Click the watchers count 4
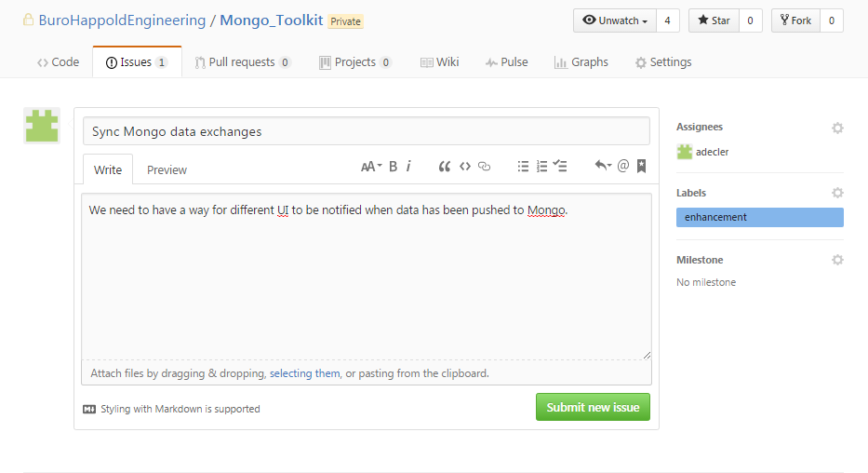Screen dimensions: 868x473 click(x=668, y=20)
